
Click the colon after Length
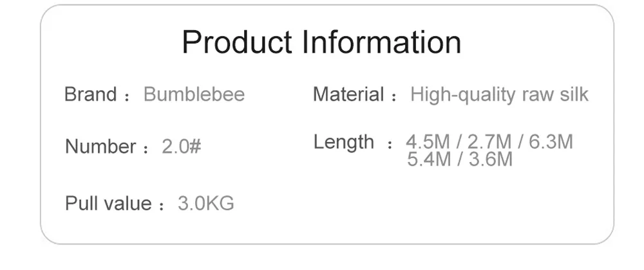390,145
